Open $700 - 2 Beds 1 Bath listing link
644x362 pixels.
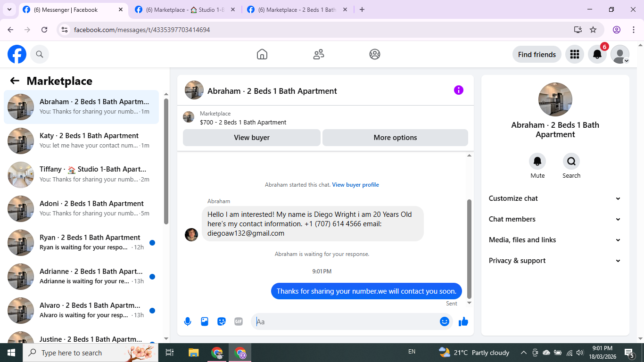click(x=243, y=122)
